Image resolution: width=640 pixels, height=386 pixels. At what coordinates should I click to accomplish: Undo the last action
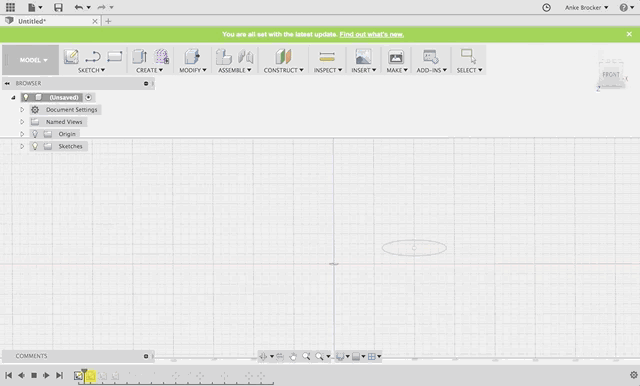pyautogui.click(x=79, y=7)
